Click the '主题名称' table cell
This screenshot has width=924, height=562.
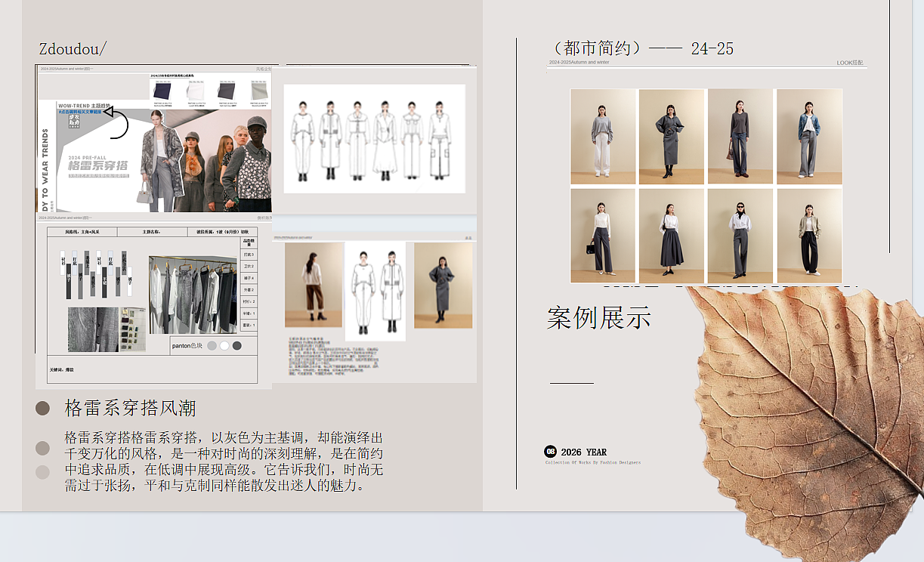(x=152, y=232)
